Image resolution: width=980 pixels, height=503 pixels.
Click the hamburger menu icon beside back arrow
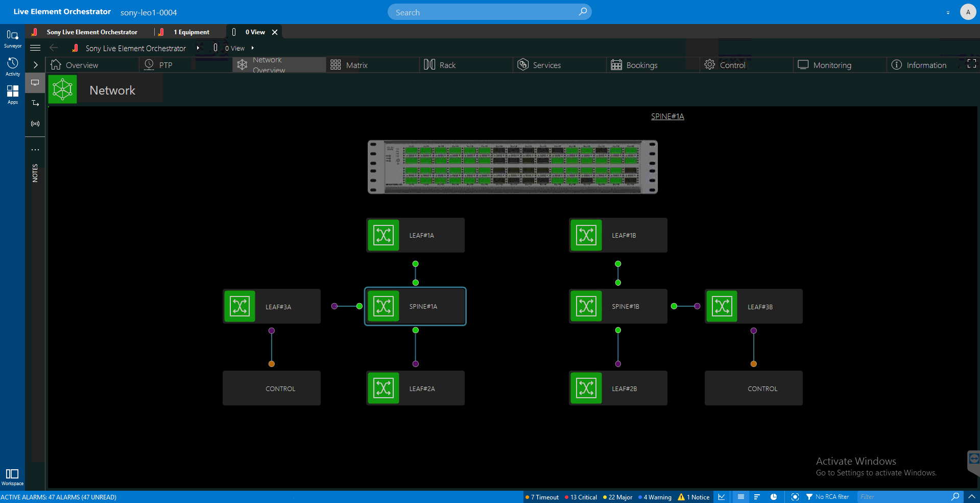click(35, 48)
